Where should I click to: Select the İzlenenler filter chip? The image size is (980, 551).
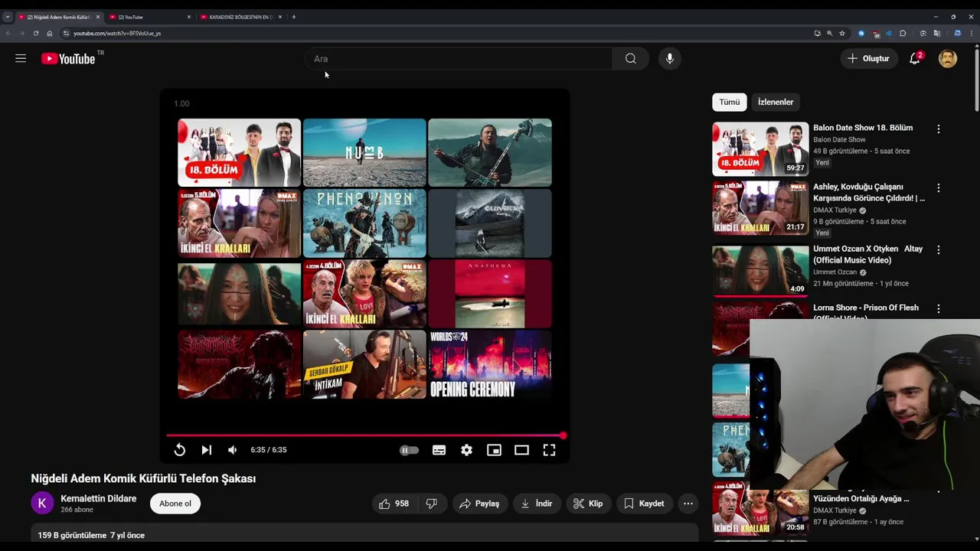click(776, 102)
